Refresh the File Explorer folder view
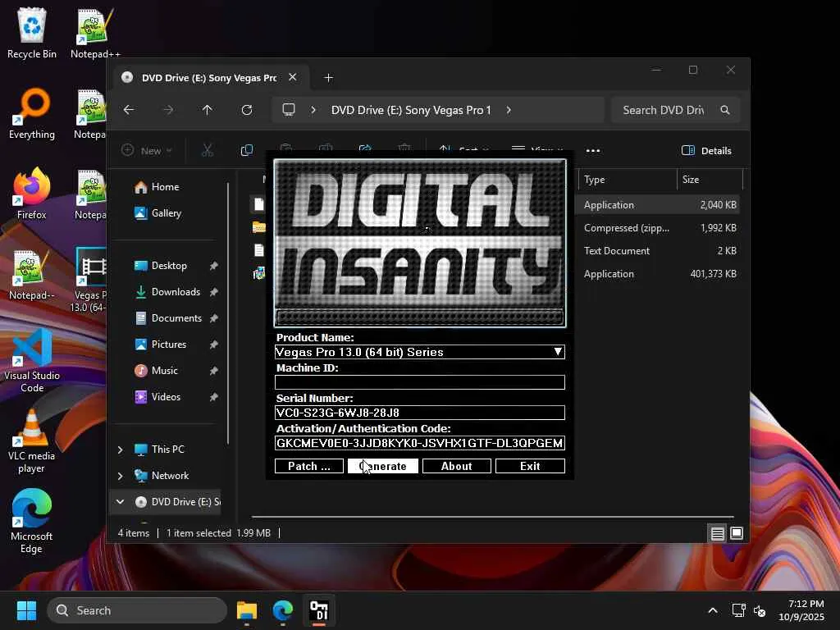This screenshot has width=840, height=630. click(246, 110)
